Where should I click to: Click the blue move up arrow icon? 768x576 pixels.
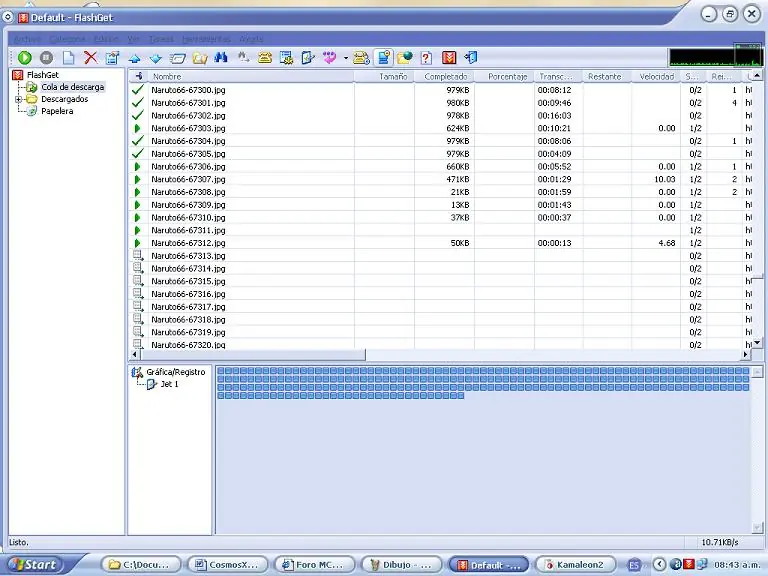pos(134,59)
